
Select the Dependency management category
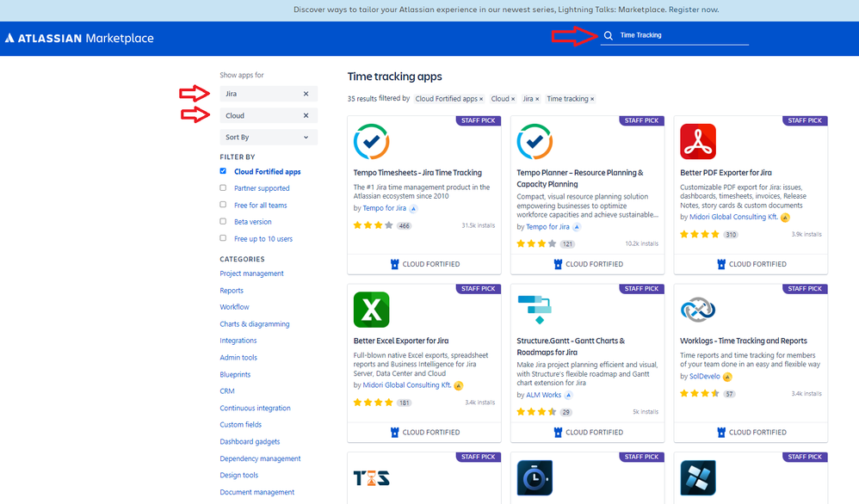click(260, 458)
